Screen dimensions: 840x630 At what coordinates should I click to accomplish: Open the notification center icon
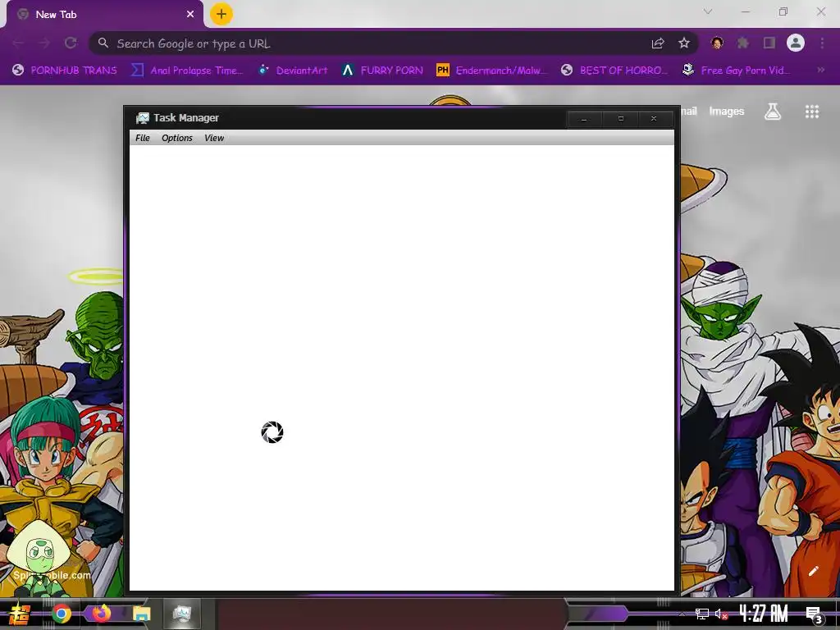pos(814,614)
